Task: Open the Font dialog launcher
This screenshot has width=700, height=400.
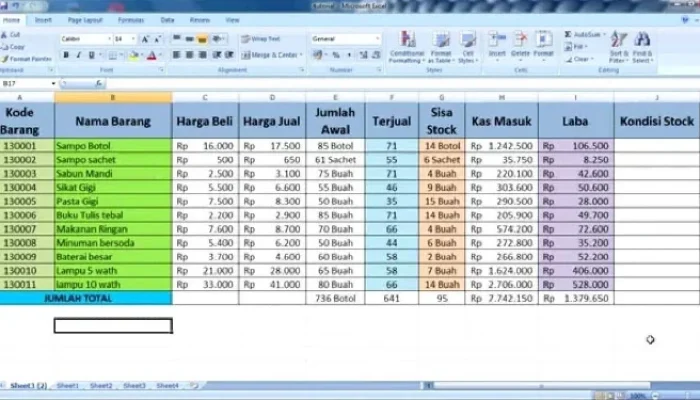Action: click(x=161, y=70)
